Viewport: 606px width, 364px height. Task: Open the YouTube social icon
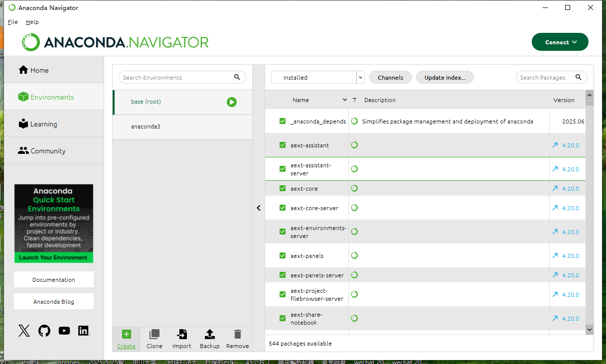click(64, 331)
